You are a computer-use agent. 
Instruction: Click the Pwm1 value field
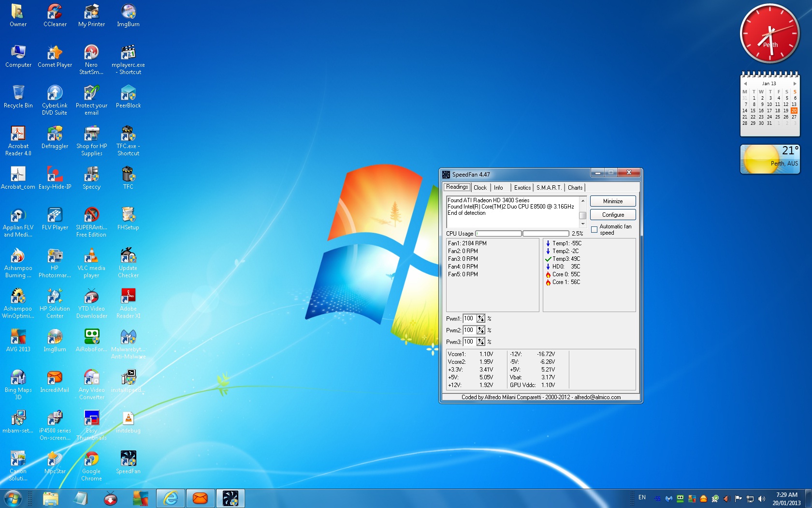[469, 318]
